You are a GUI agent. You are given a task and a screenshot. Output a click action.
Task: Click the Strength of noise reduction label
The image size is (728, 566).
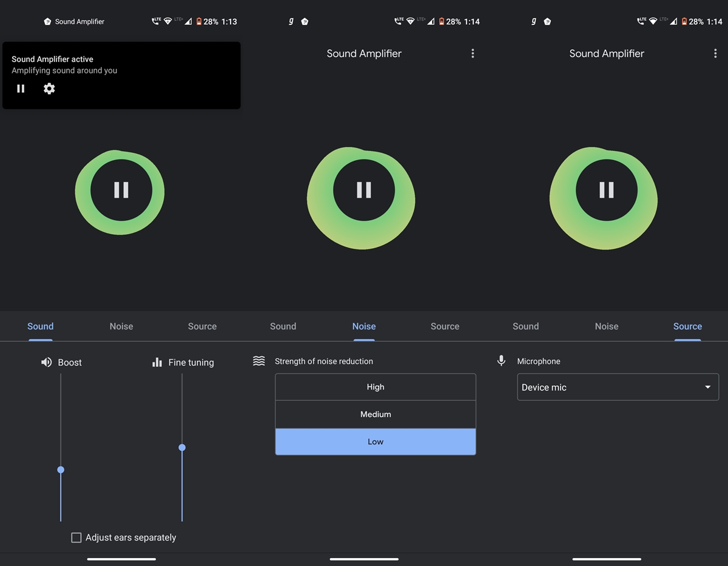pos(324,361)
